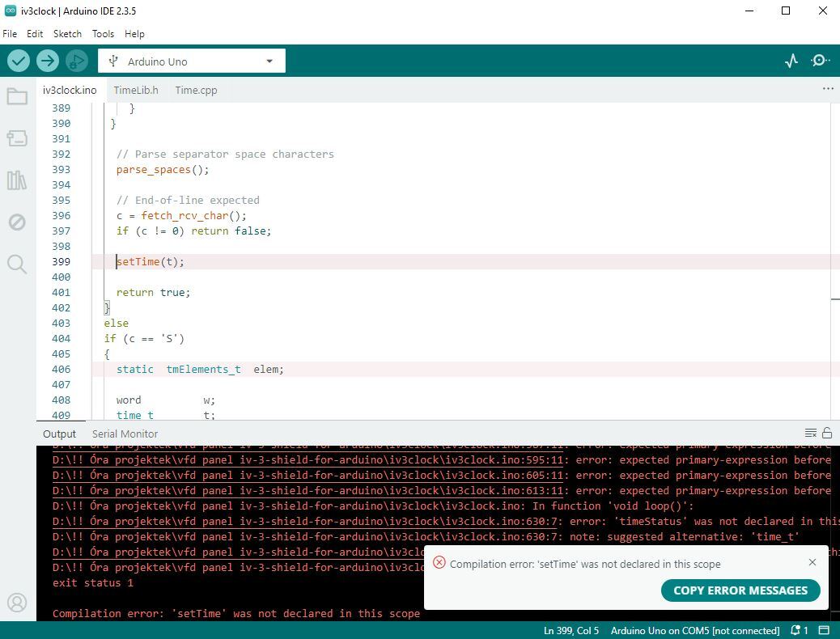
Task: Click the COPY ERROR MESSAGES button
Action: (x=740, y=590)
